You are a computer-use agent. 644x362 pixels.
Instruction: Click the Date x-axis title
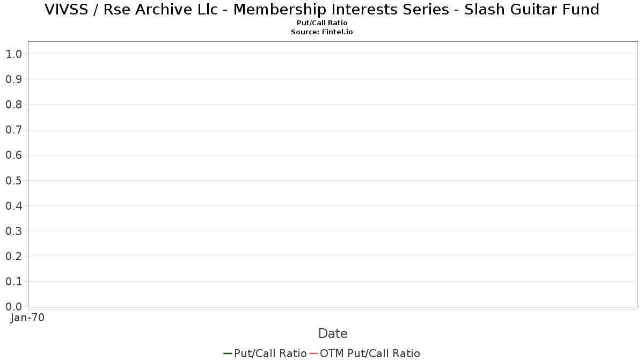(x=333, y=334)
